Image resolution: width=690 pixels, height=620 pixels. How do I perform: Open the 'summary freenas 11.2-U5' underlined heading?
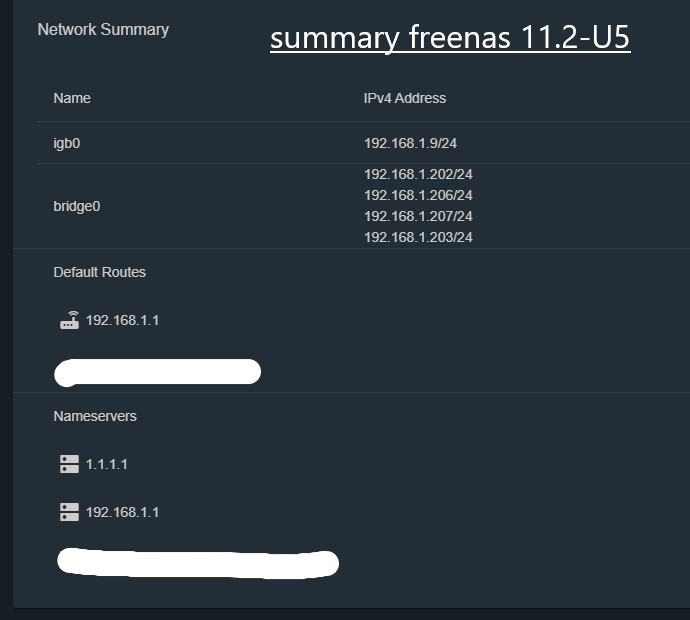pos(450,38)
